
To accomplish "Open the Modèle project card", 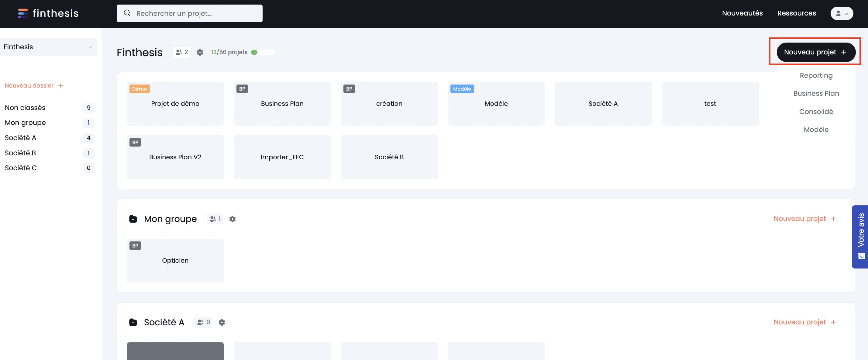I will [496, 104].
